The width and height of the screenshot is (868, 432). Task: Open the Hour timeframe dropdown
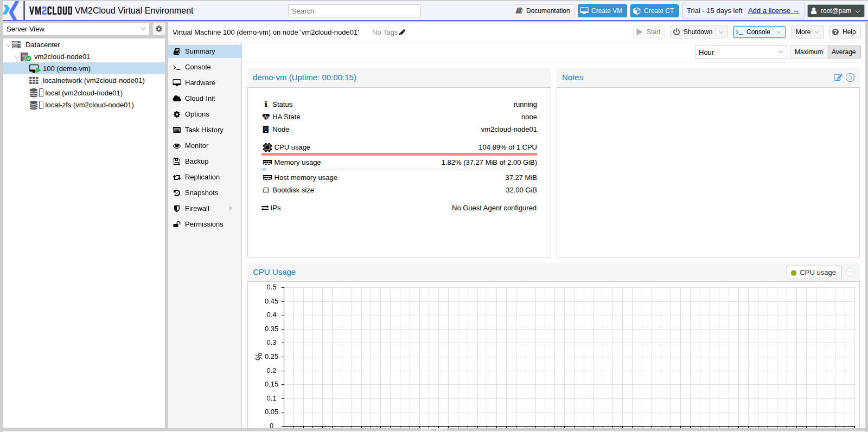[781, 52]
